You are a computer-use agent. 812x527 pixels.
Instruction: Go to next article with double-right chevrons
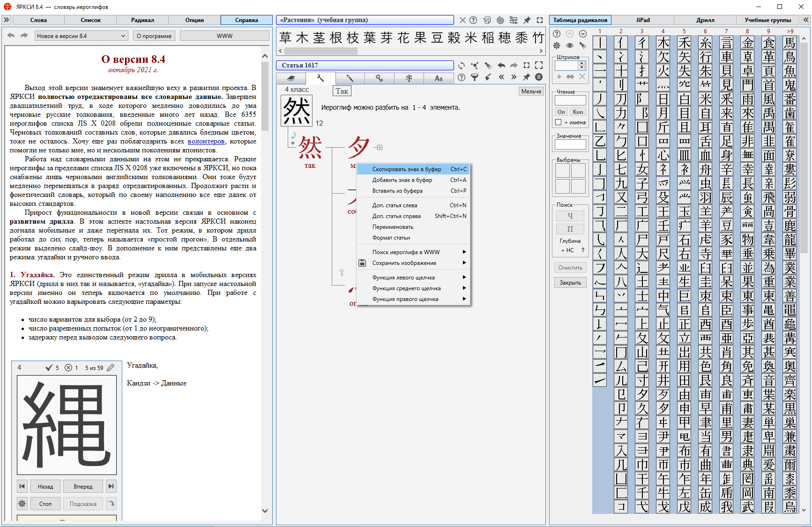(514, 77)
